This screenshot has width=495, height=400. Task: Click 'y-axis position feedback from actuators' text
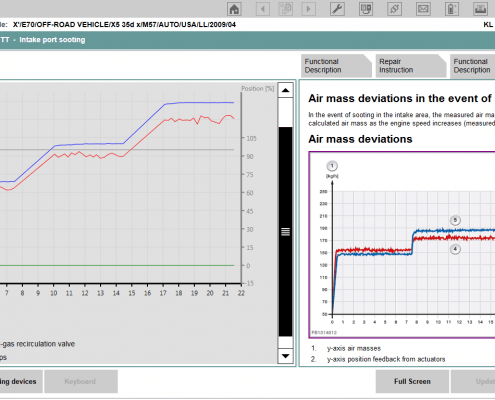pos(386,359)
